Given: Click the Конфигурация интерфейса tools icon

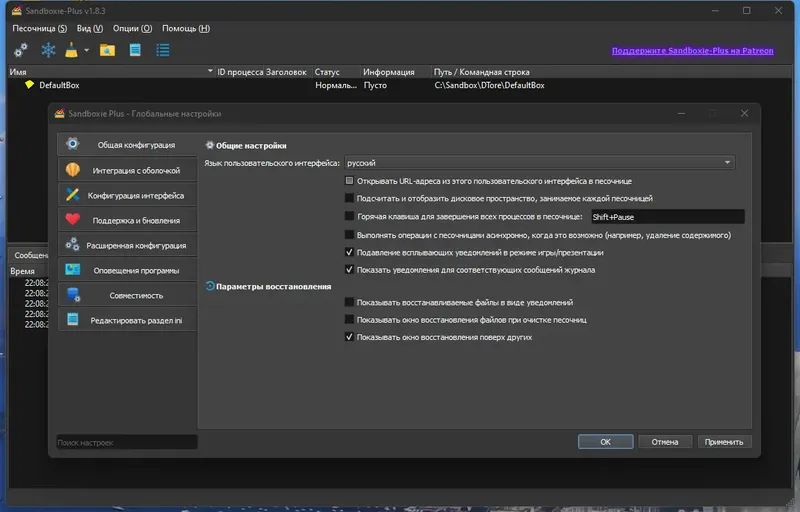Looking at the screenshot, I should (72, 194).
